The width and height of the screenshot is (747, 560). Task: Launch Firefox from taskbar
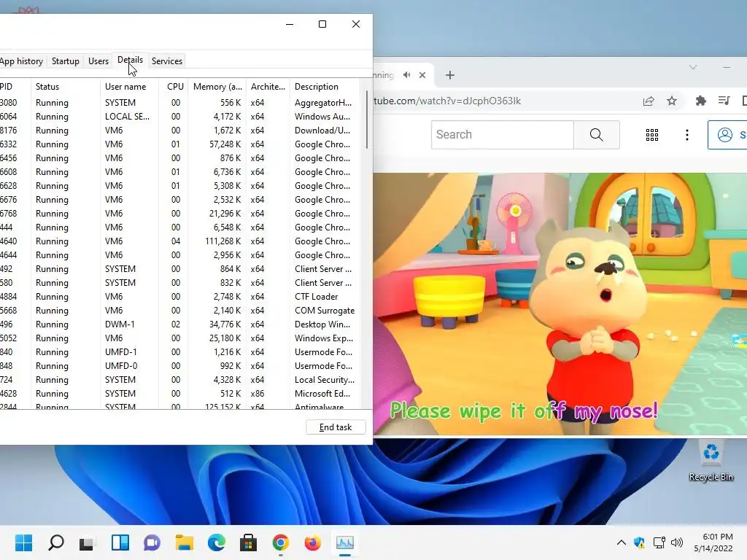click(x=312, y=542)
